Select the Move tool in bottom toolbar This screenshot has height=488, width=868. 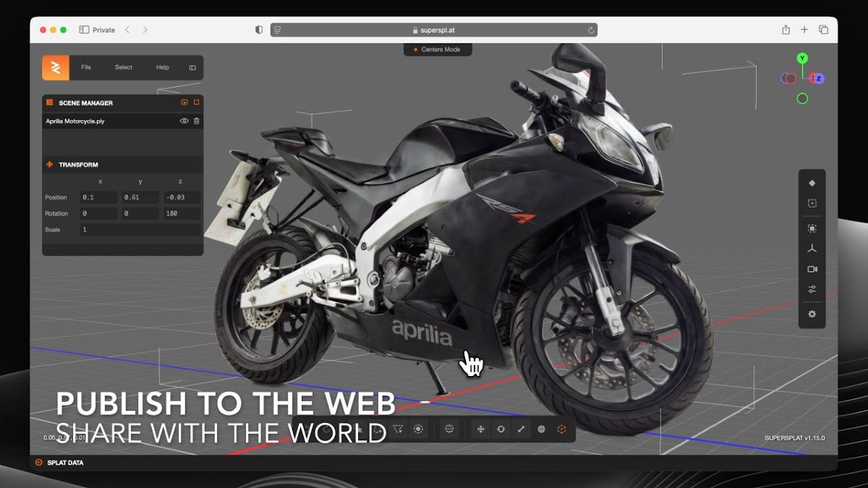tap(480, 429)
